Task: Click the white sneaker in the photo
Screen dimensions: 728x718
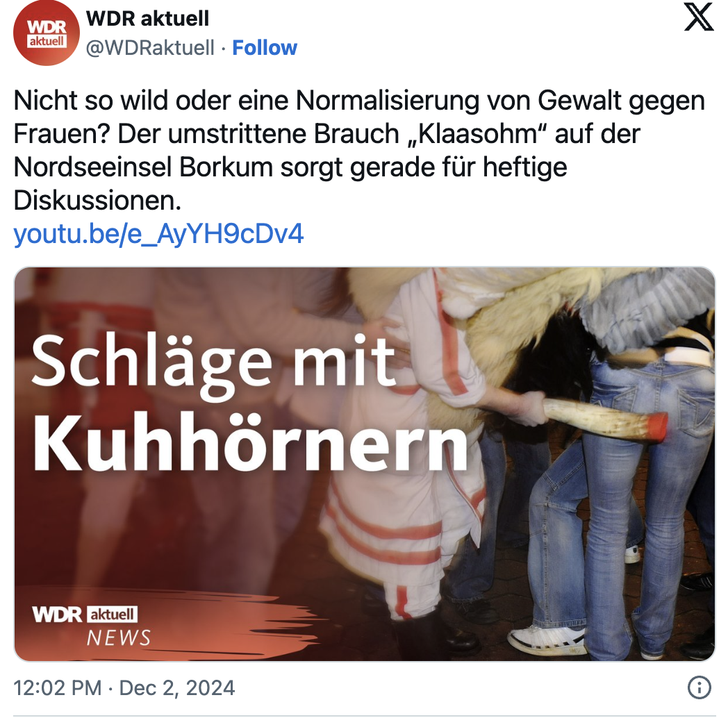Action: click(547, 640)
